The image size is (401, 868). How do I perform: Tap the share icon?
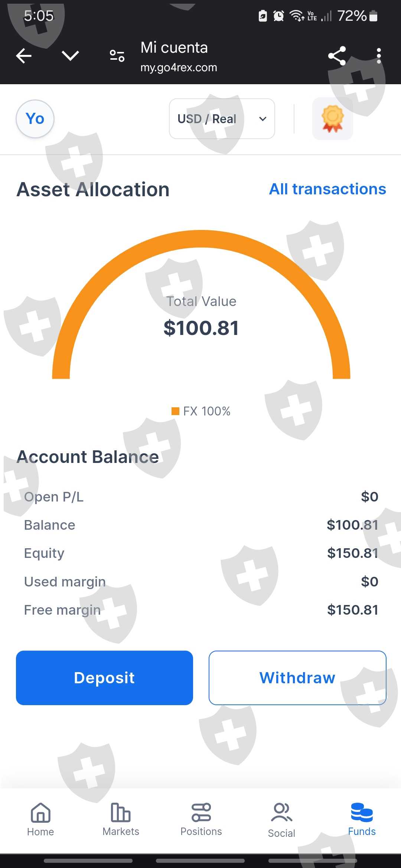(x=337, y=56)
